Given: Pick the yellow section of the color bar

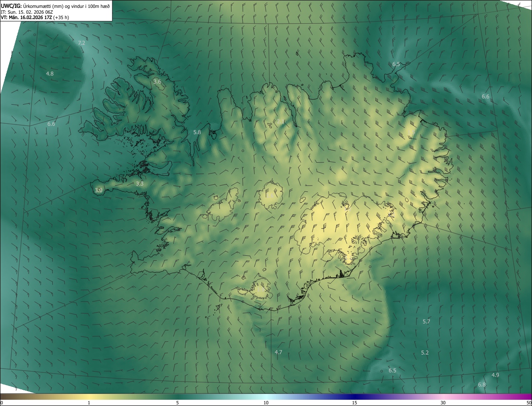Looking at the screenshot, I should pyautogui.click(x=89, y=397).
